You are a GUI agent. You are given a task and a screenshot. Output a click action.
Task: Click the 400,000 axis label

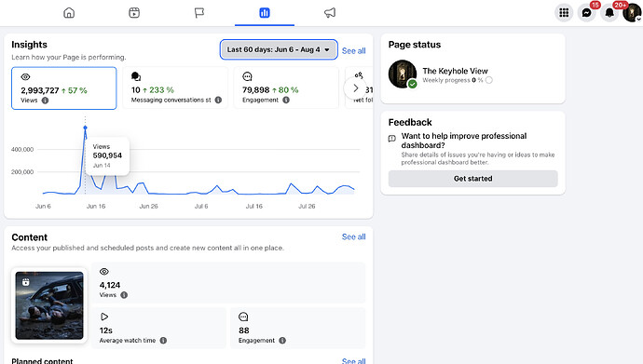(x=22, y=150)
